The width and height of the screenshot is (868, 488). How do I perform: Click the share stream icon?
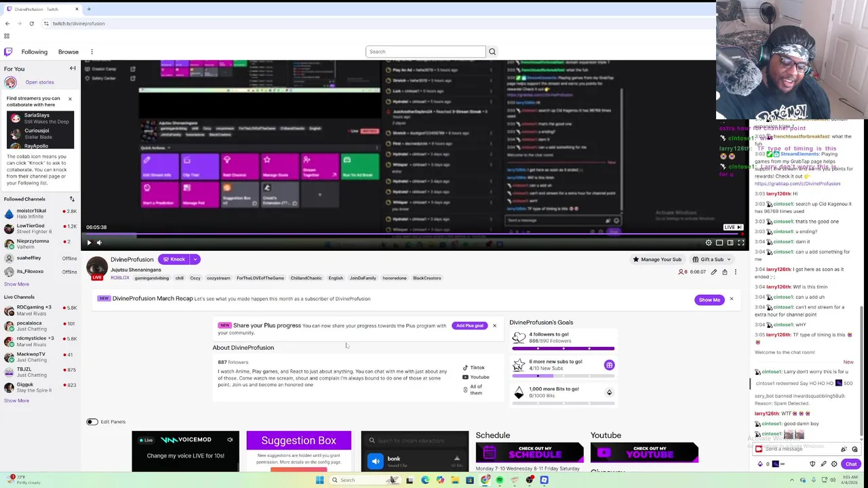point(724,272)
